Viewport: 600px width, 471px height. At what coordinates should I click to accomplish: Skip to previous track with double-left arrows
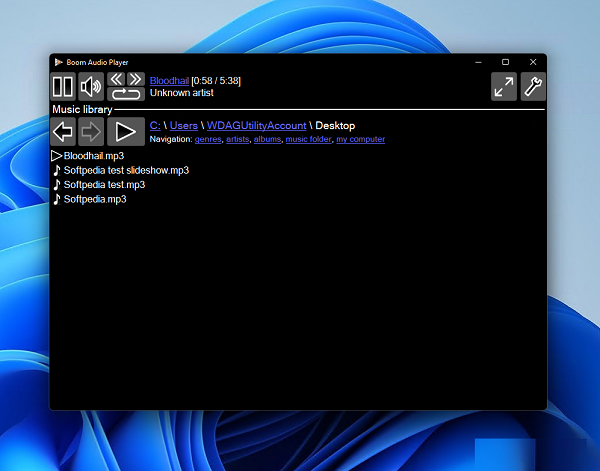tap(116, 79)
